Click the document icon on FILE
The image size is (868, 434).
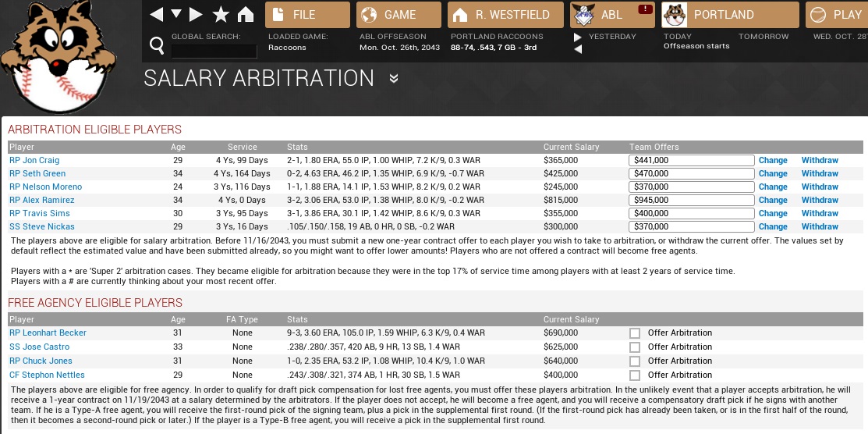[278, 15]
